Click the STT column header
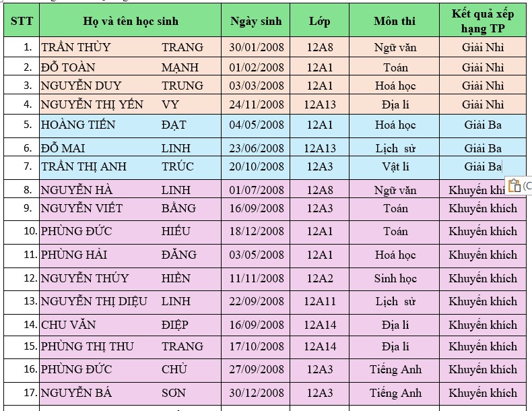532x411 pixels. click(20, 21)
